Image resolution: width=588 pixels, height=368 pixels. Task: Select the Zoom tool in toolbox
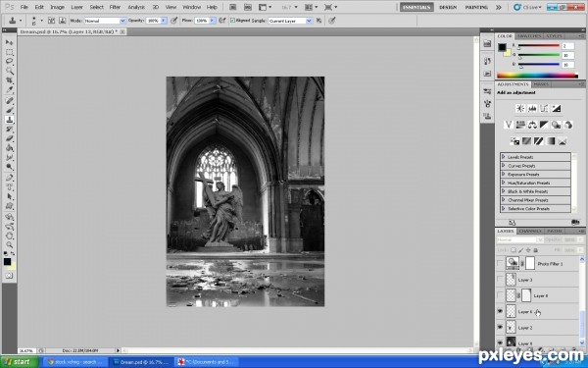(x=9, y=245)
